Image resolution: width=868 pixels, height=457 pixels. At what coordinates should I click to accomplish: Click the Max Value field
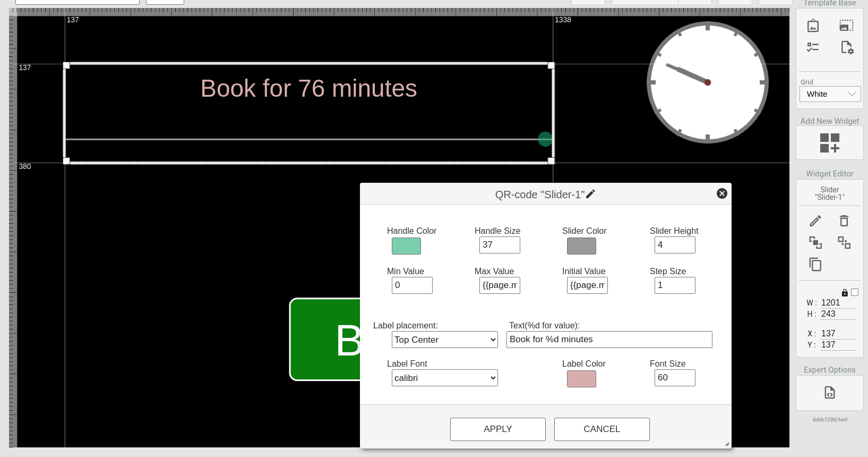point(500,285)
